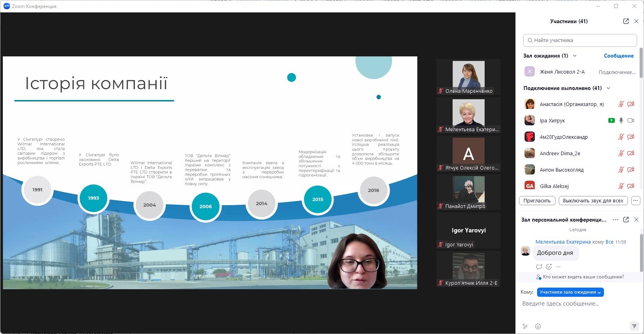Click muted mic icon for Gilka Aleksej
Viewport: 644px width, 334px height.
tap(621, 186)
